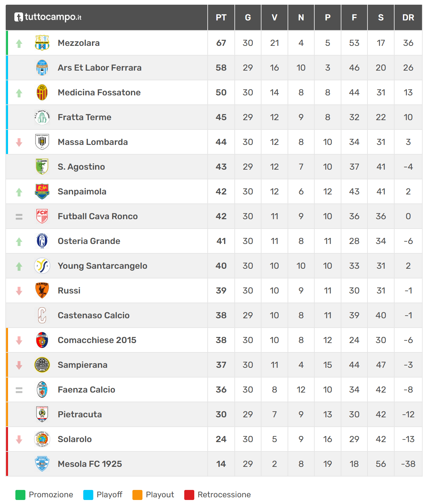This screenshot has width=426, height=504.
Task: Sort table by DR column header
Action: (408, 17)
